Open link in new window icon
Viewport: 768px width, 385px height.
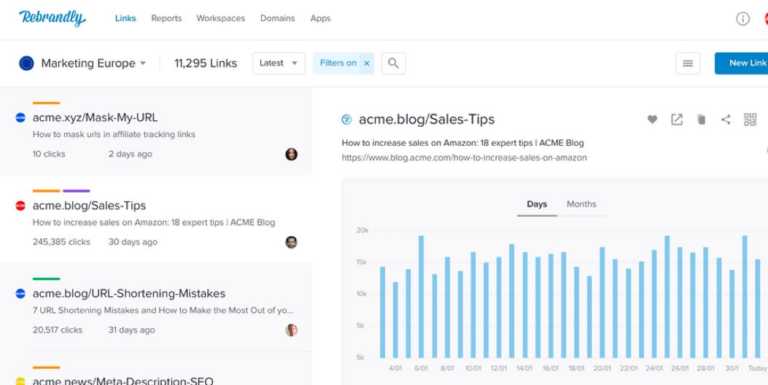coord(676,119)
